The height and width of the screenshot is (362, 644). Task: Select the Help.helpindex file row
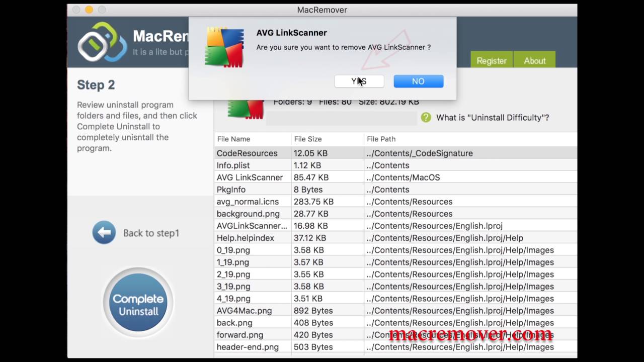pyautogui.click(x=395, y=238)
